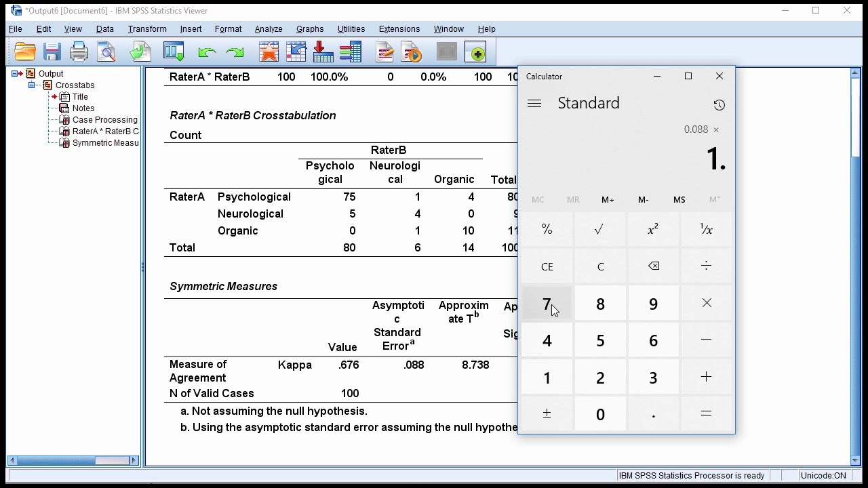Image resolution: width=868 pixels, height=488 pixels.
Task: Open the Calculator history panel
Action: [719, 105]
